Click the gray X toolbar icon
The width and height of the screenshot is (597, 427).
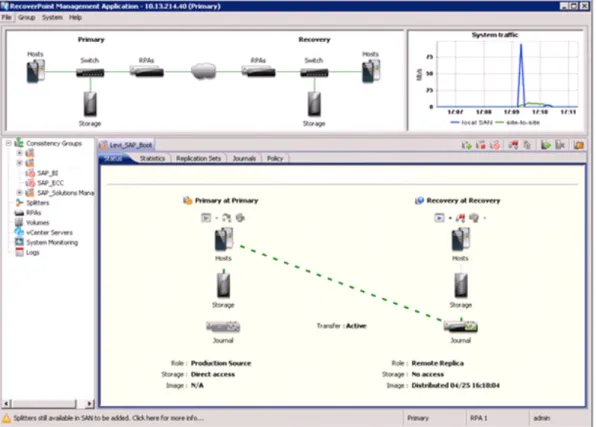pos(560,145)
